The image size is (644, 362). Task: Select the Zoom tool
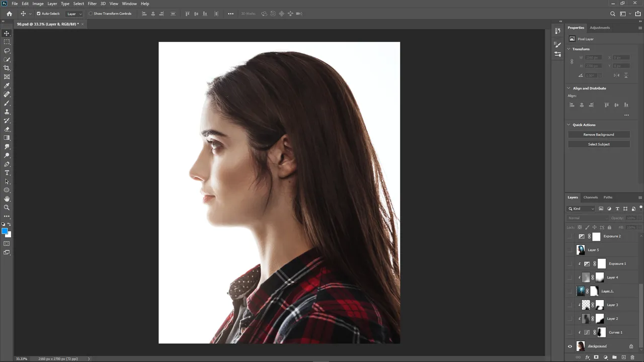[7, 208]
